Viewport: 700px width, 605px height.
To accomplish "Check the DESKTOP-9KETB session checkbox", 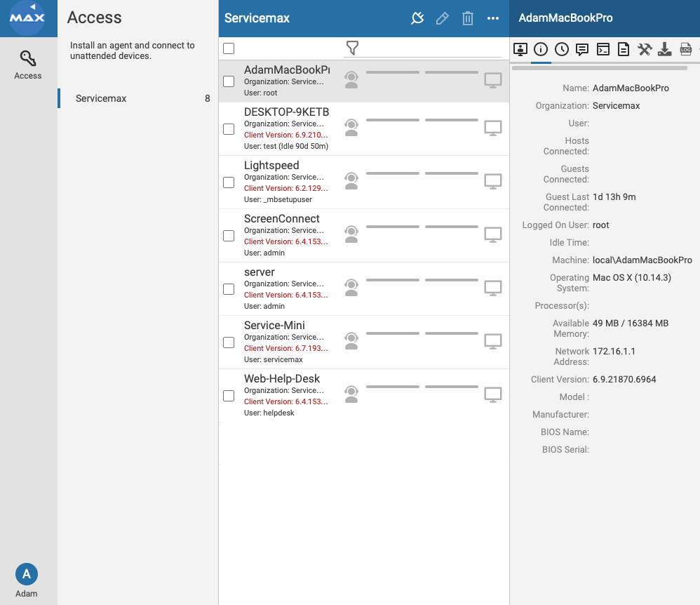I will click(229, 129).
